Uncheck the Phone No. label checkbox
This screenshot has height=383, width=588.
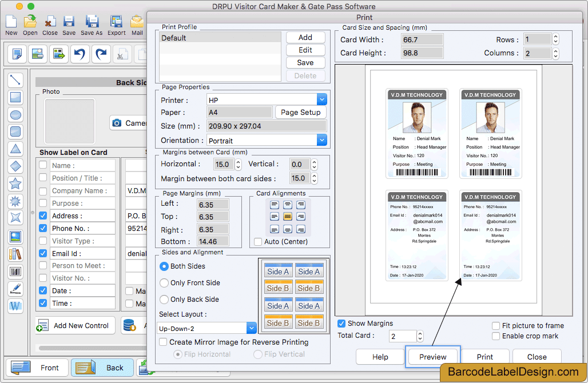click(43, 228)
